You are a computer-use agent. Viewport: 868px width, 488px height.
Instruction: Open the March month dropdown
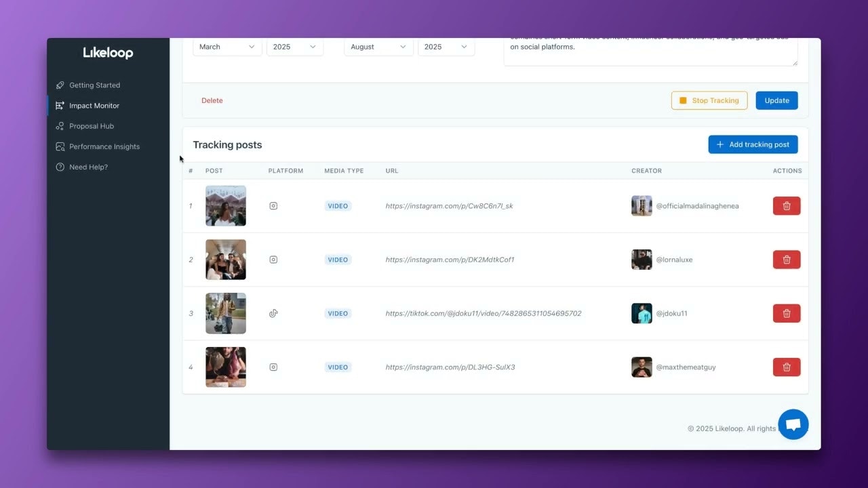pyautogui.click(x=227, y=47)
